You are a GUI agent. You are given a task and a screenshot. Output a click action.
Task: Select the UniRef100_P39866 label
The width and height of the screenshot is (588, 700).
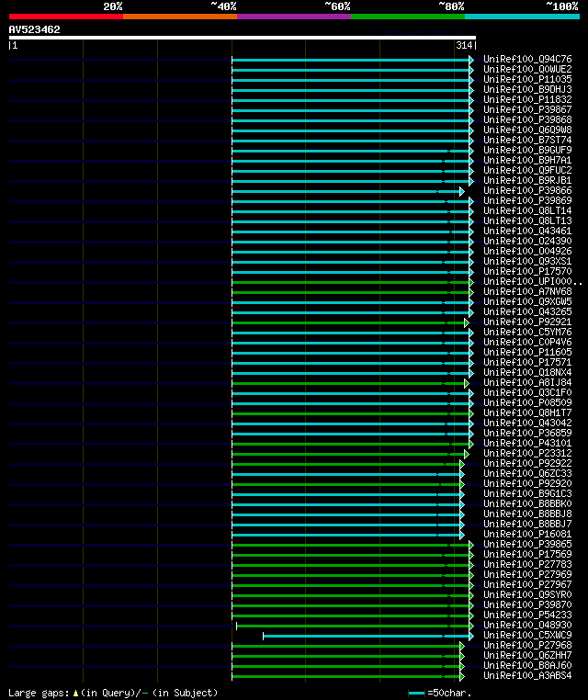[527, 190]
